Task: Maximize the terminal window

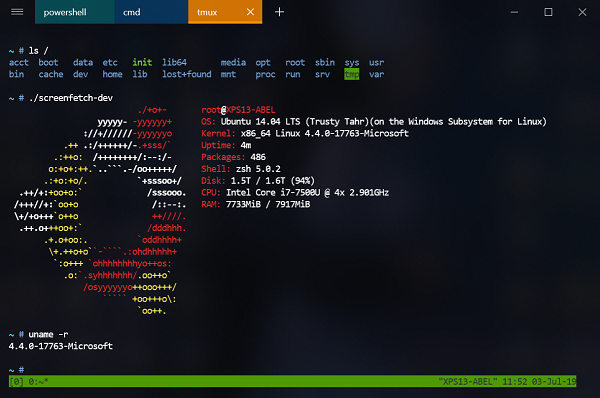Action: point(548,12)
